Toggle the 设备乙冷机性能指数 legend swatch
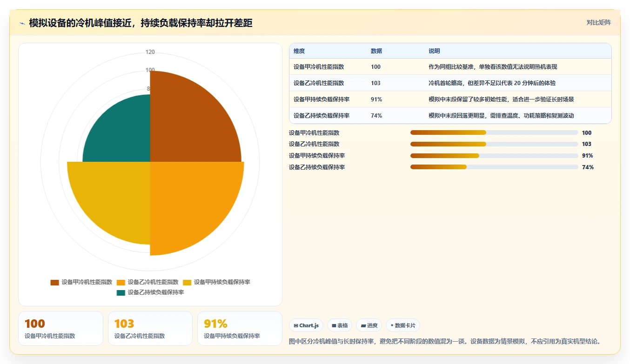Viewport: 630px width, 364px height. [121, 282]
